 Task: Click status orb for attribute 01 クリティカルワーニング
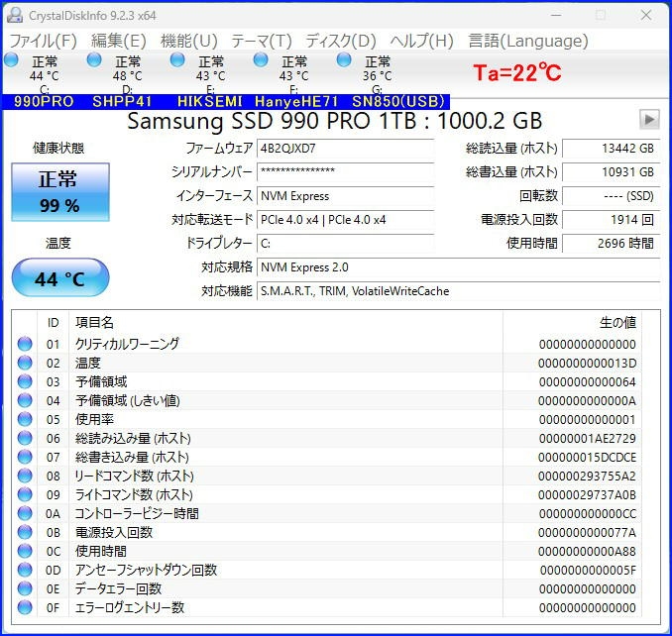click(25, 344)
